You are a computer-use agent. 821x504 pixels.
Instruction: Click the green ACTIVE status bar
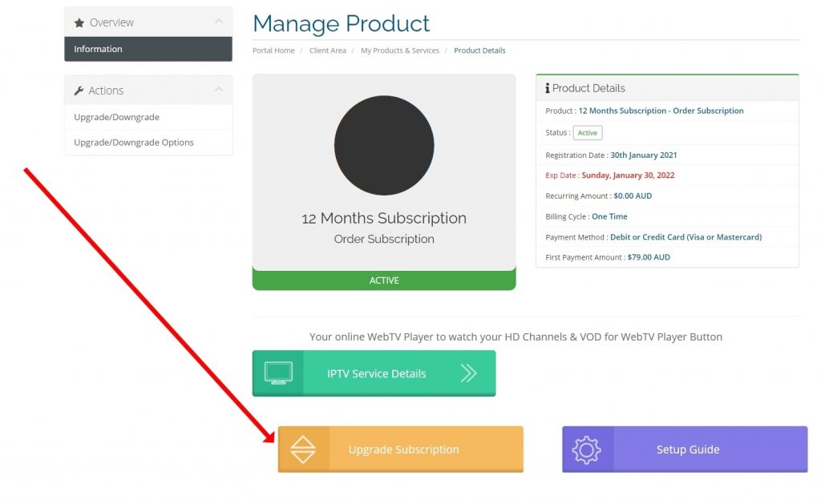tap(384, 280)
